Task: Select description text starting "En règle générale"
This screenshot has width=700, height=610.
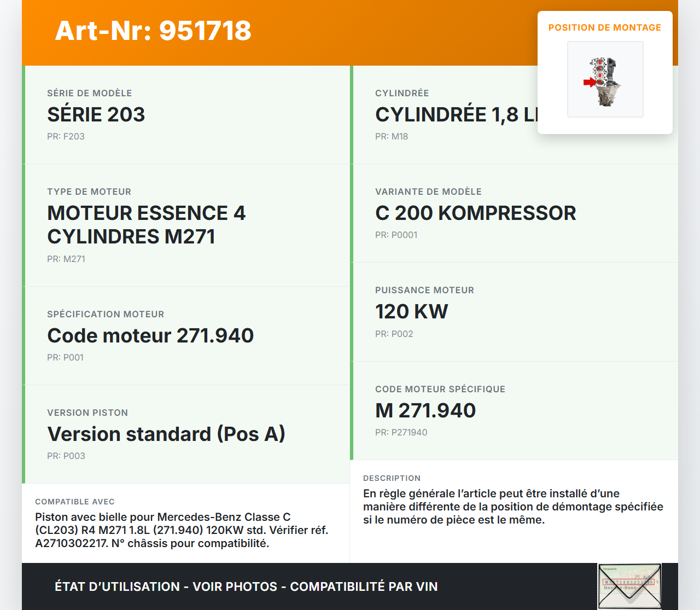Action: (513, 507)
